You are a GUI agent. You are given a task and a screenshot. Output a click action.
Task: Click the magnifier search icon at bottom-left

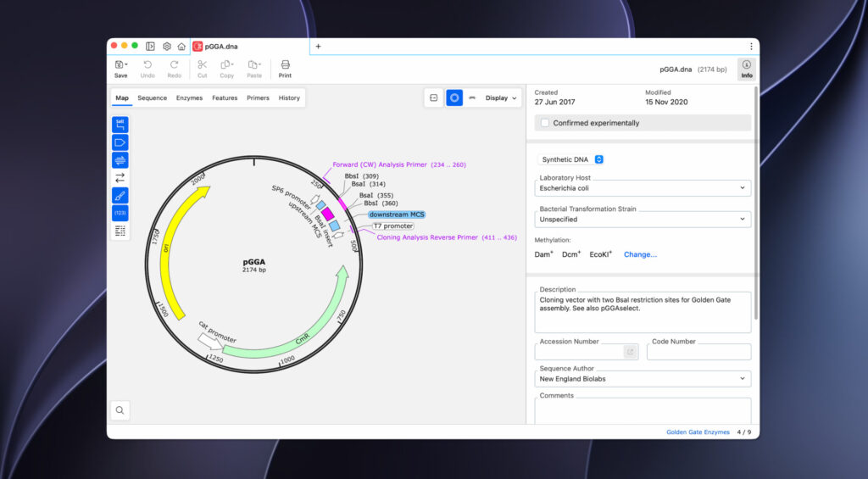[120, 410]
